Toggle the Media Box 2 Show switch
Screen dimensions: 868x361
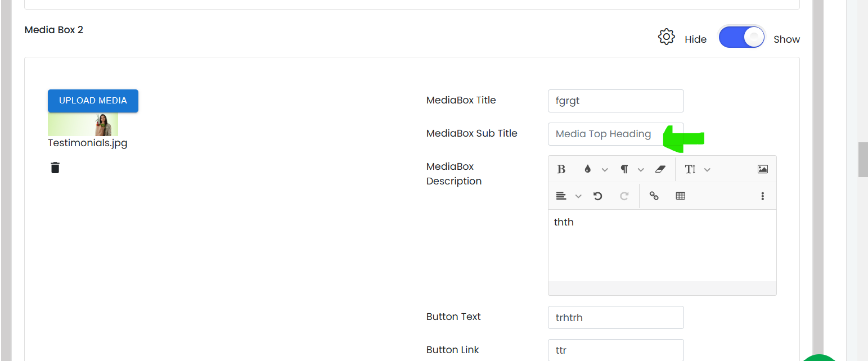(742, 38)
